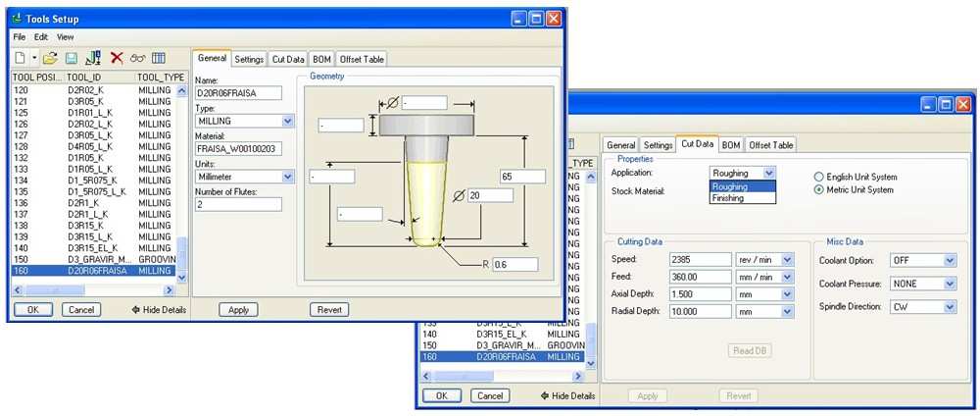Click the eyeglasses preview icon
The height and width of the screenshot is (416, 980).
coord(137,58)
